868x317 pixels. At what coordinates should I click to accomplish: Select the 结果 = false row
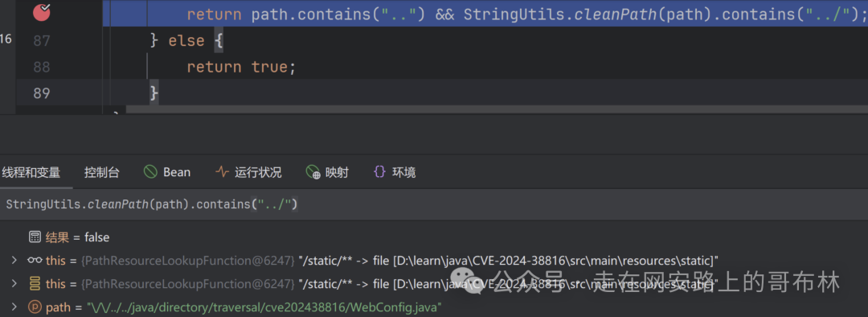[x=434, y=237]
